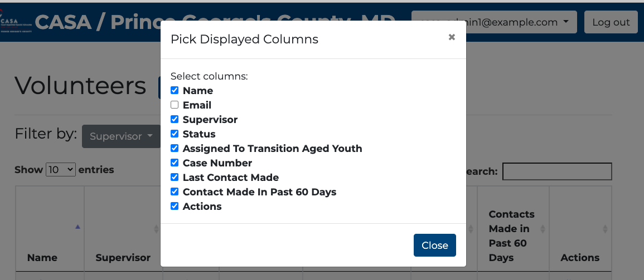Uncheck the Name column checkbox
644x280 pixels.
pyautogui.click(x=175, y=90)
